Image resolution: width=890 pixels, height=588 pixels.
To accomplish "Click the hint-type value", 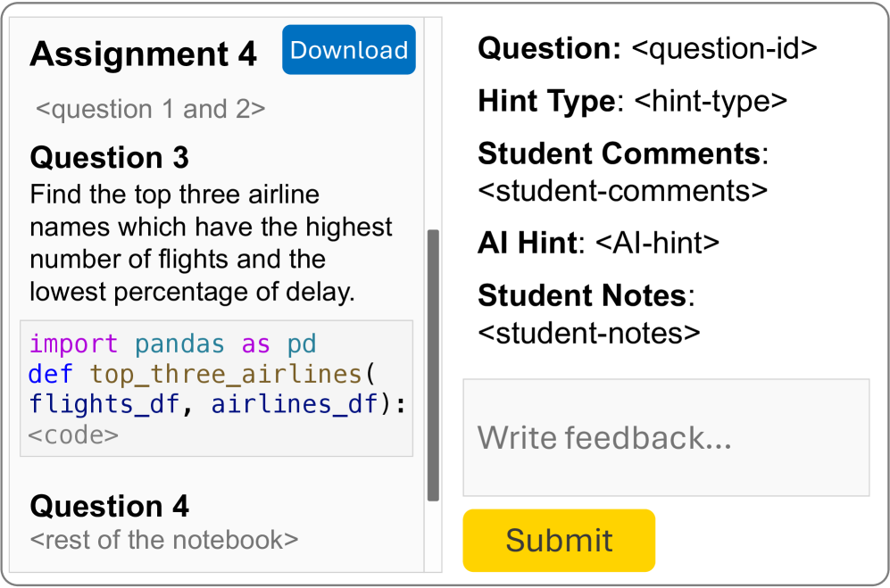I will (711, 101).
